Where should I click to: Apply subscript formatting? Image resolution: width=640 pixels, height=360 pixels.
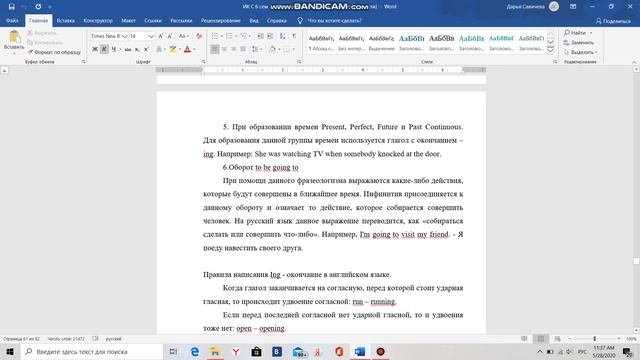tap(137, 49)
